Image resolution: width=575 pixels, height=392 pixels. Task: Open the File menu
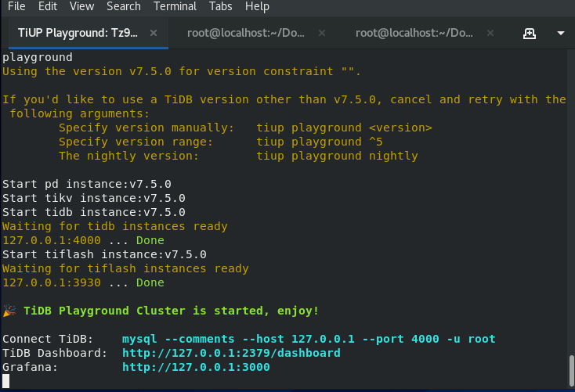(x=16, y=6)
